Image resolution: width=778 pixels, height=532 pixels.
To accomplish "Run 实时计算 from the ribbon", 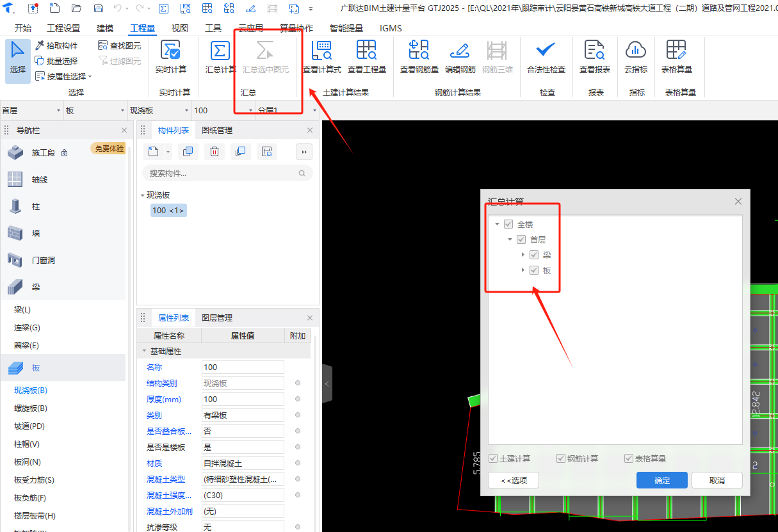I will coord(171,57).
